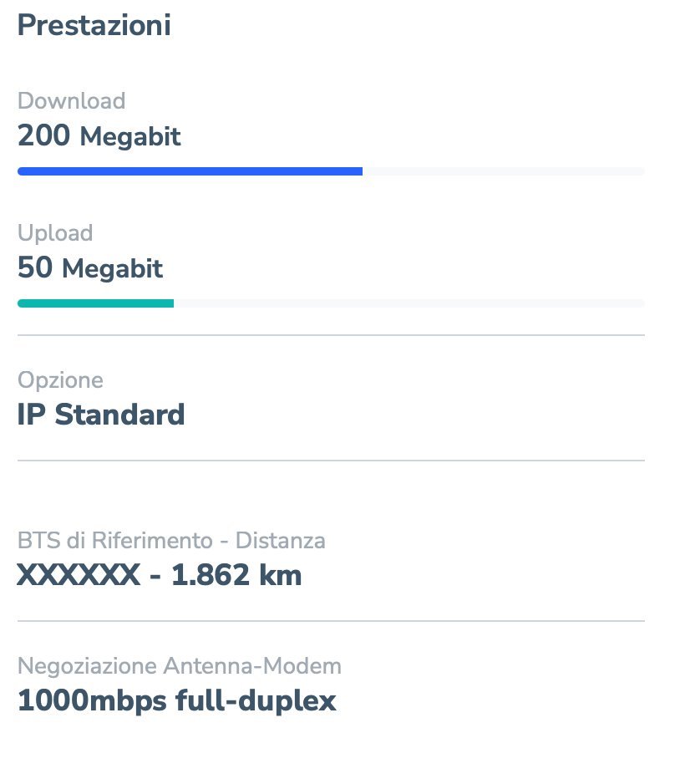675x784 pixels.
Task: Click the XXXXXX BTS name placeholder
Action: tap(79, 575)
